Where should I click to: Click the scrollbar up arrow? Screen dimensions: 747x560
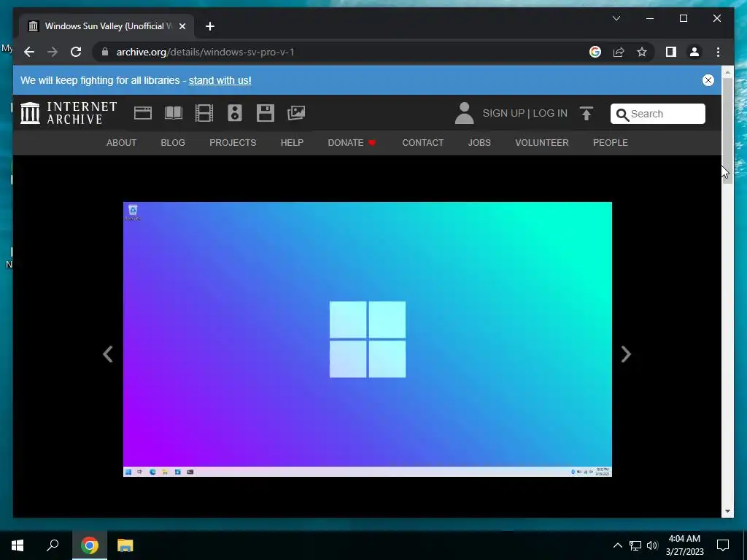click(727, 72)
